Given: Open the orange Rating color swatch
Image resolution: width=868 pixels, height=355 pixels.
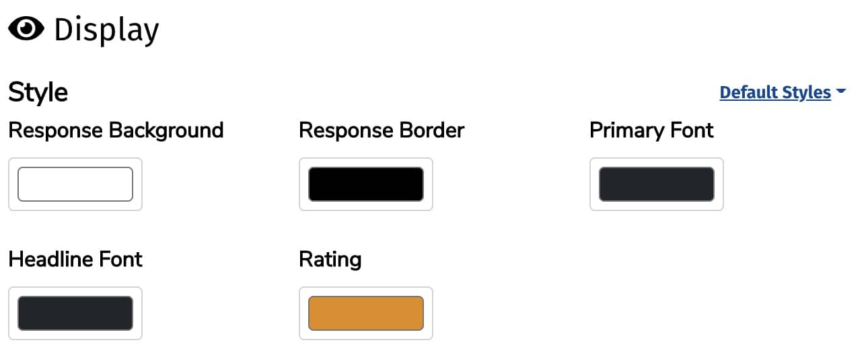Looking at the screenshot, I should point(366,313).
